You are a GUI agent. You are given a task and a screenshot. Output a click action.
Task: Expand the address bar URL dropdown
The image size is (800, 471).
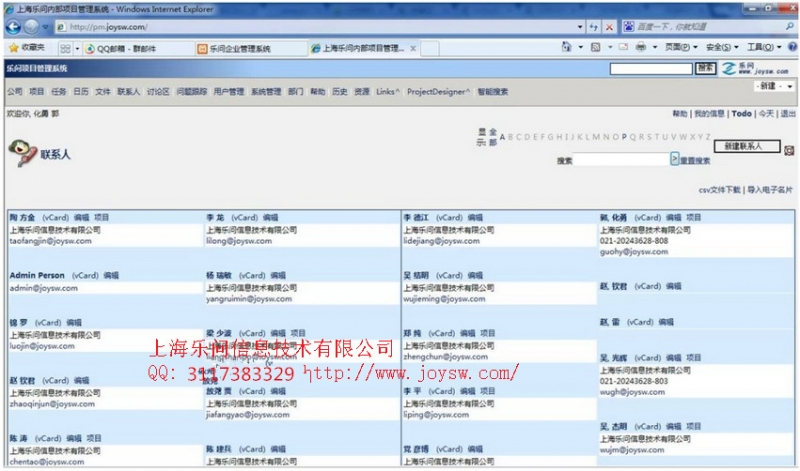tap(580, 27)
